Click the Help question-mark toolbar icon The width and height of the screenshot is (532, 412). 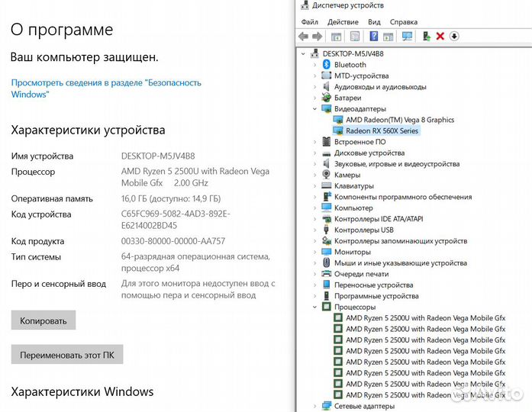click(373, 36)
